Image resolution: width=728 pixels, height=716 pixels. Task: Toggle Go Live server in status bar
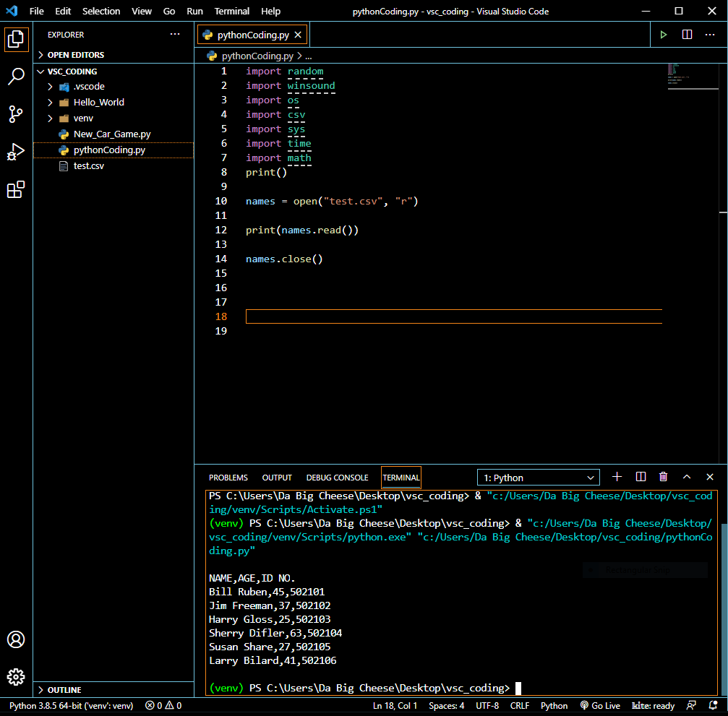[600, 706]
